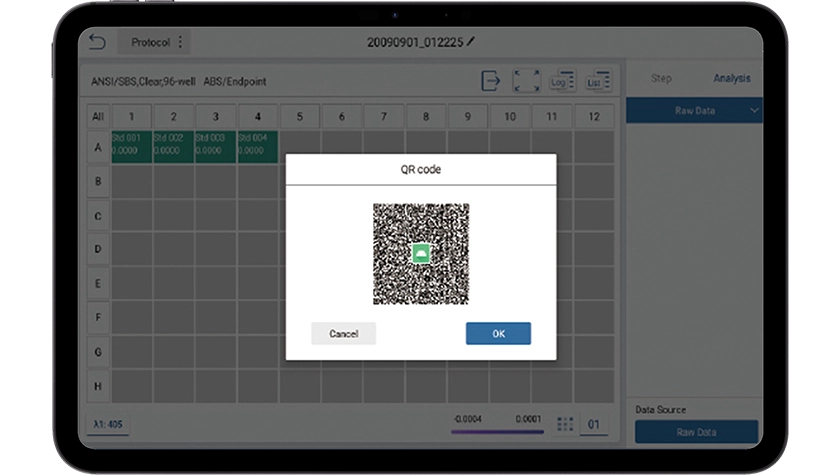Screen dimensions: 840x475
Task: Click the export icon in toolbar
Action: coord(491,81)
